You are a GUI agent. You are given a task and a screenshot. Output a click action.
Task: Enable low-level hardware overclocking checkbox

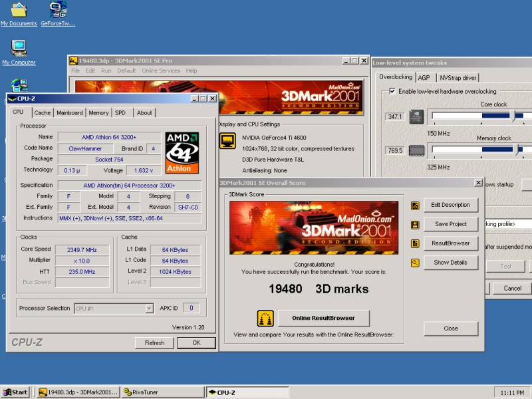pyautogui.click(x=392, y=91)
